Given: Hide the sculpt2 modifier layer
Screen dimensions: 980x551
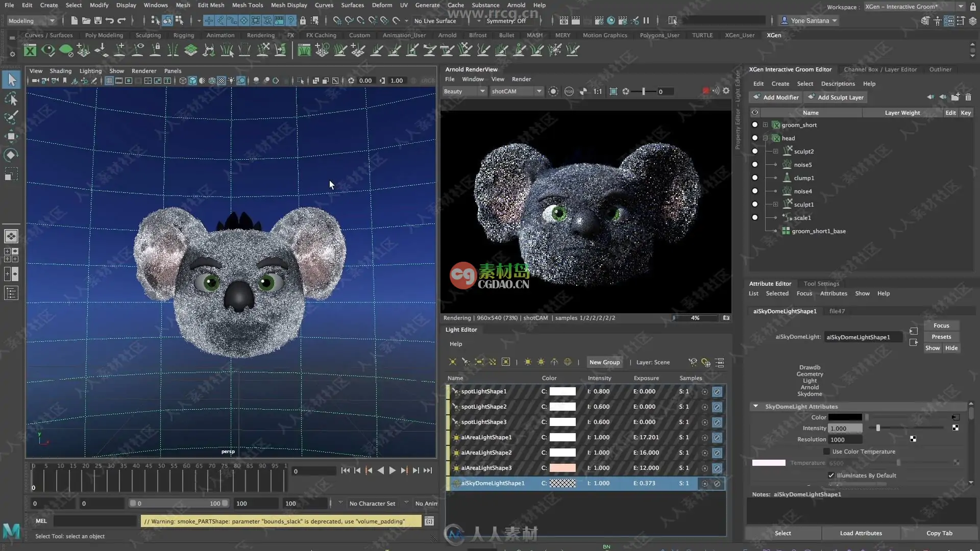Looking at the screenshot, I should point(755,151).
